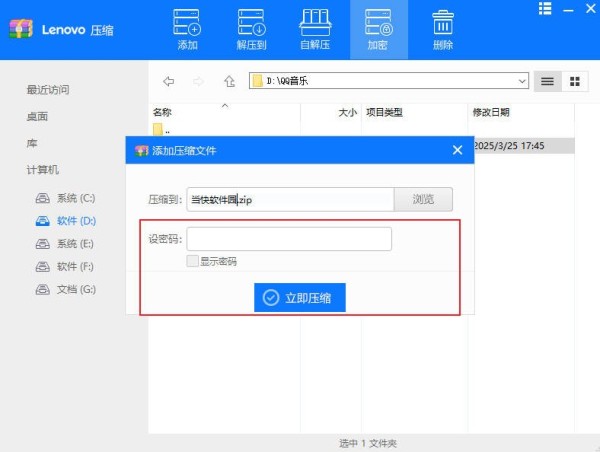Open drive 软件 (F:)
Screen dimensions: 600x452
[65, 266]
